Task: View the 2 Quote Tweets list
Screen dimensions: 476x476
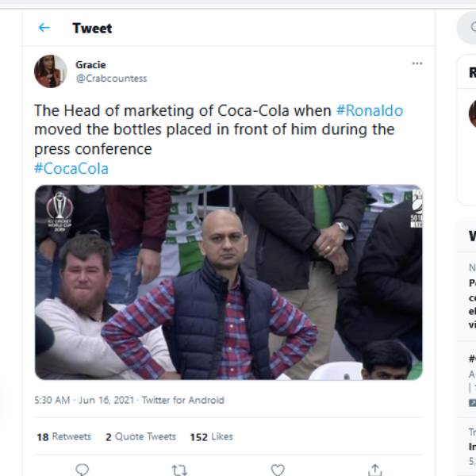Action: coord(140,436)
